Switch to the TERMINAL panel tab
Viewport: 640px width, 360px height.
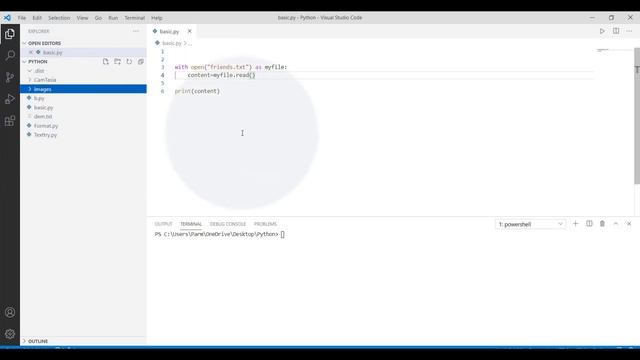click(x=191, y=224)
